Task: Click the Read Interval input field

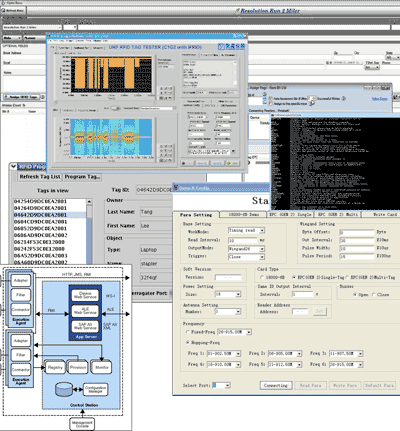Action: 243,240
